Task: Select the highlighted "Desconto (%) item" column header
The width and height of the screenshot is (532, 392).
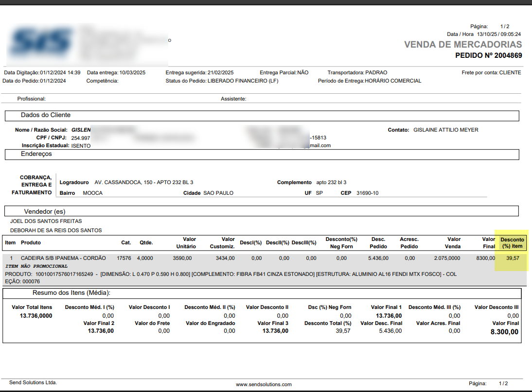Action: (x=512, y=242)
